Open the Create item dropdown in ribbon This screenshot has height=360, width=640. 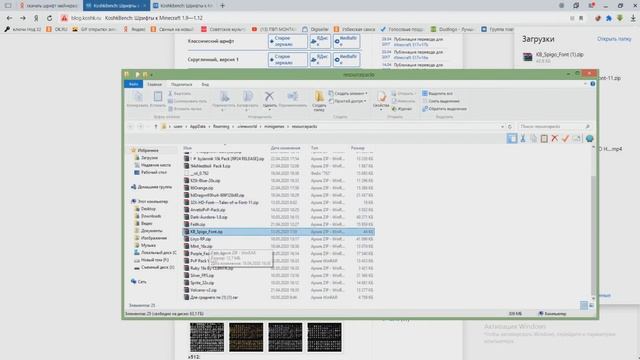pyautogui.click(x=348, y=93)
